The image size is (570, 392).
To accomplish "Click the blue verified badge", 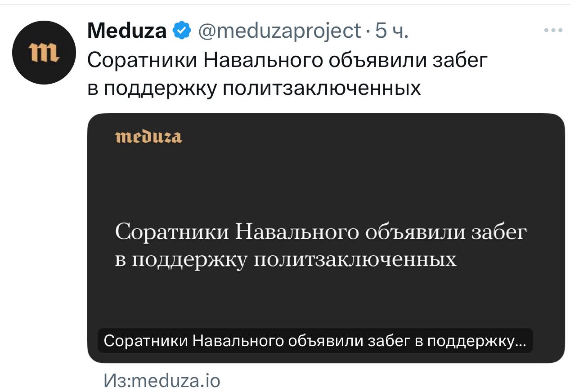I will pyautogui.click(x=181, y=31).
